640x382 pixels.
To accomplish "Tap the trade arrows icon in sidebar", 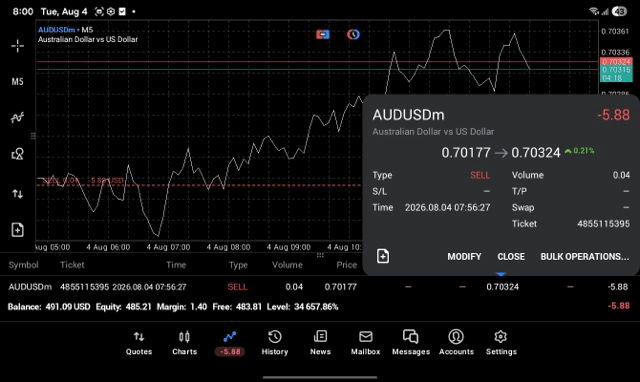I will point(18,193).
